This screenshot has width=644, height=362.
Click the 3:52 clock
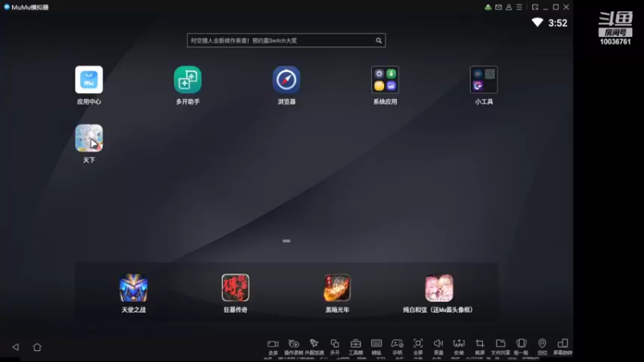click(x=558, y=23)
